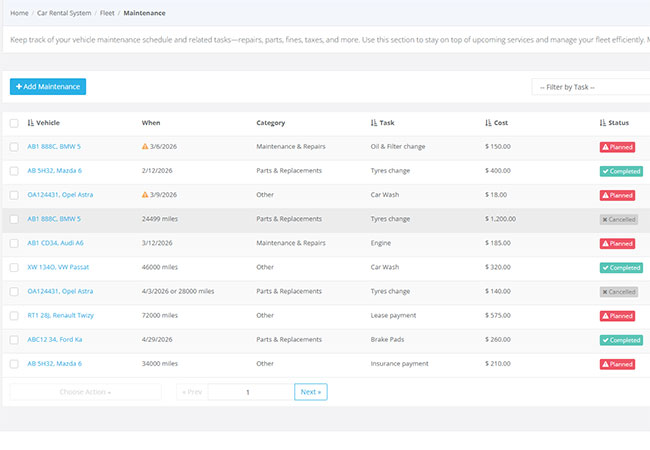The height and width of the screenshot is (450, 650).
Task: Click the $ 575.00 cost cell
Action: pyautogui.click(x=498, y=315)
